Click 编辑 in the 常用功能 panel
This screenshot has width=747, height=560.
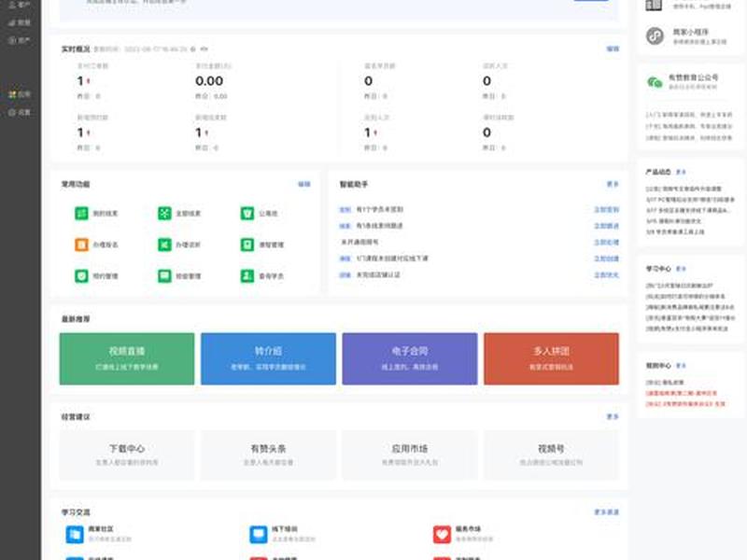tap(304, 184)
